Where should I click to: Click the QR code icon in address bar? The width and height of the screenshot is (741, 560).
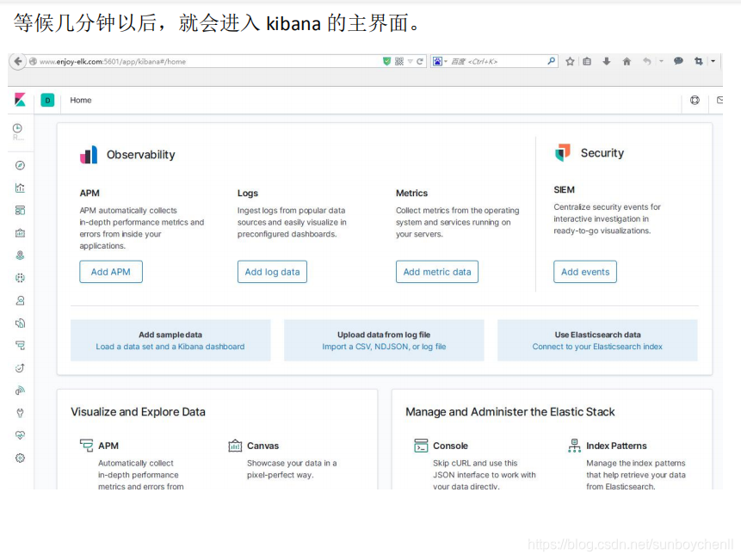point(399,61)
